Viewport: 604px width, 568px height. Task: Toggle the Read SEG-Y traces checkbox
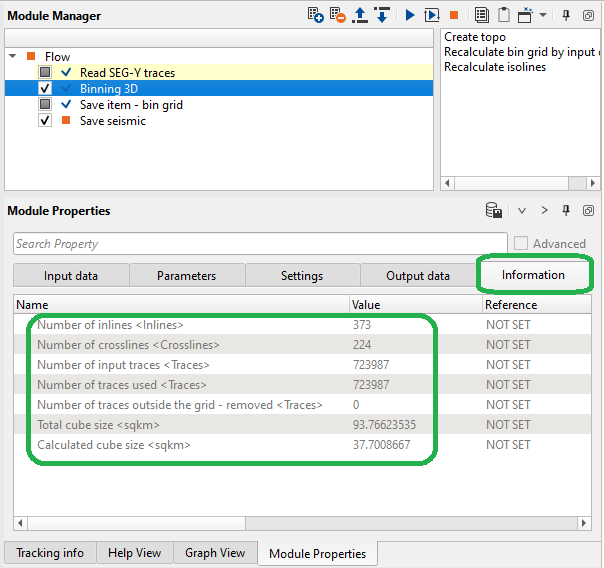click(45, 73)
